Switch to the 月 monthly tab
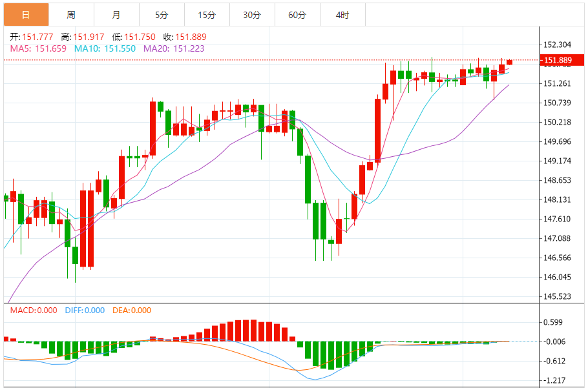Image resolution: width=588 pixels, height=388 pixels. click(116, 15)
